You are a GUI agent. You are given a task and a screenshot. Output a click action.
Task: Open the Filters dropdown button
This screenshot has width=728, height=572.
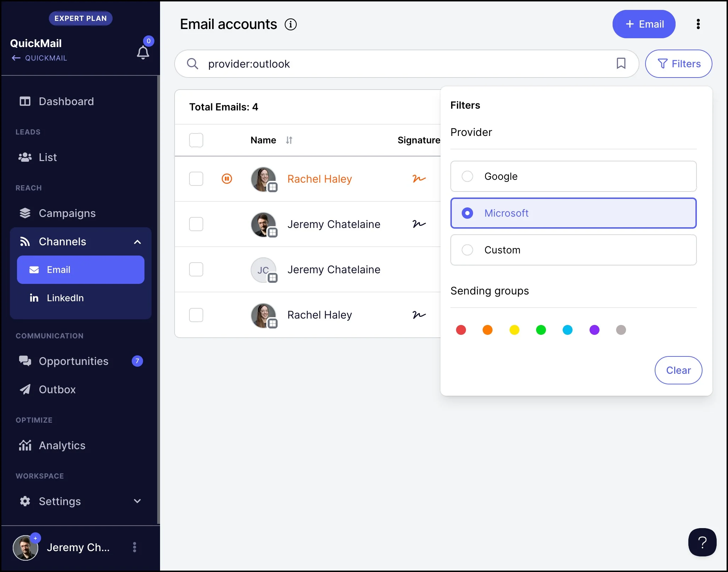(678, 64)
